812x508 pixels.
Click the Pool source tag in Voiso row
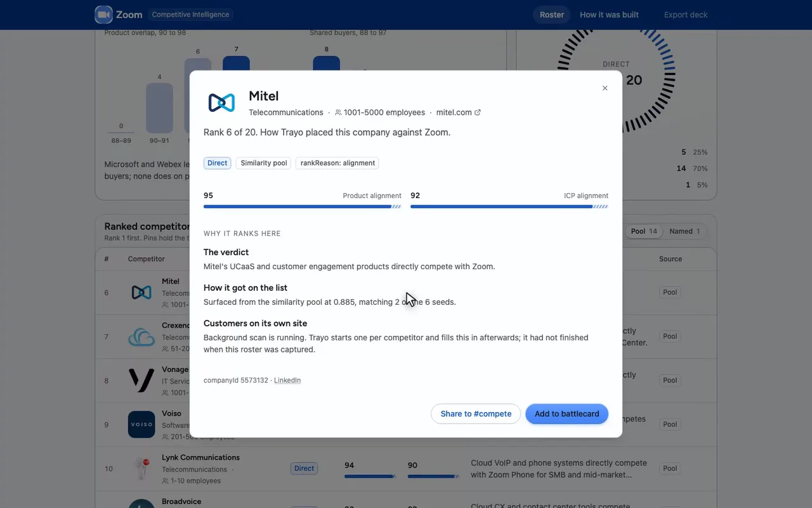670,424
